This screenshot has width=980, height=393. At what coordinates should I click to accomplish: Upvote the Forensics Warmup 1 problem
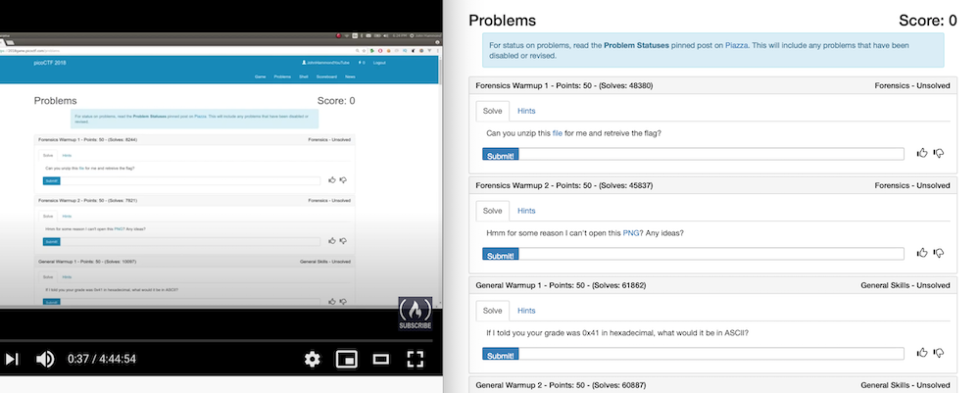click(x=922, y=153)
